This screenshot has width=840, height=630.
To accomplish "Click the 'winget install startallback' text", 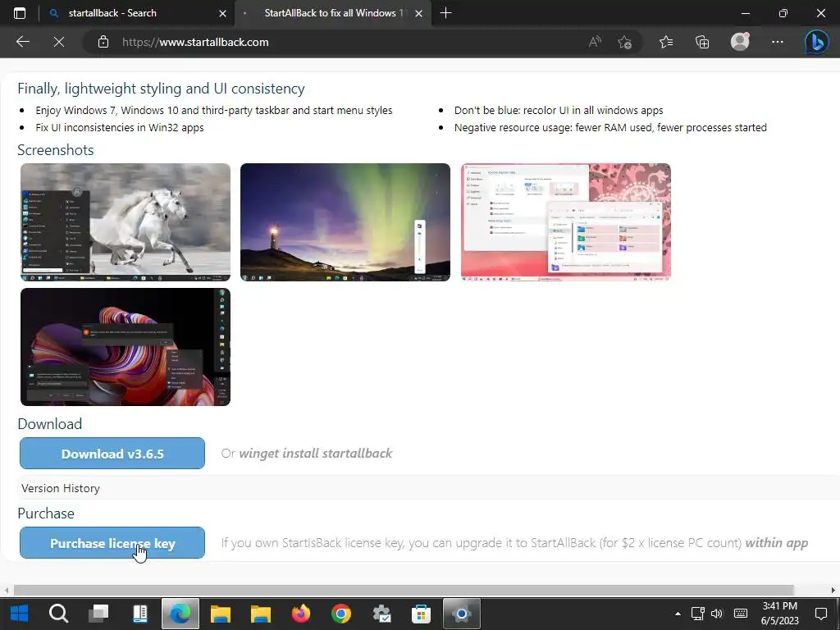I will pos(316,453).
